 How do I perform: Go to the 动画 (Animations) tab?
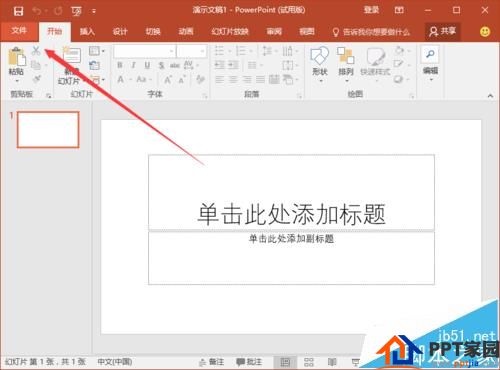[x=186, y=32]
